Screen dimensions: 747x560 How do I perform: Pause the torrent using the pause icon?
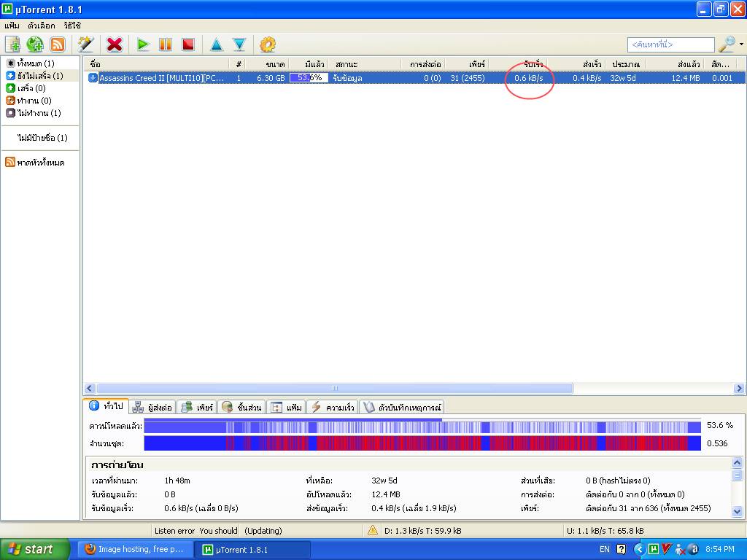coord(166,44)
